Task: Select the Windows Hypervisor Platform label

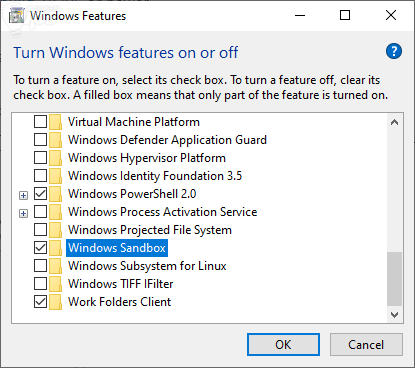Action: [x=147, y=158]
